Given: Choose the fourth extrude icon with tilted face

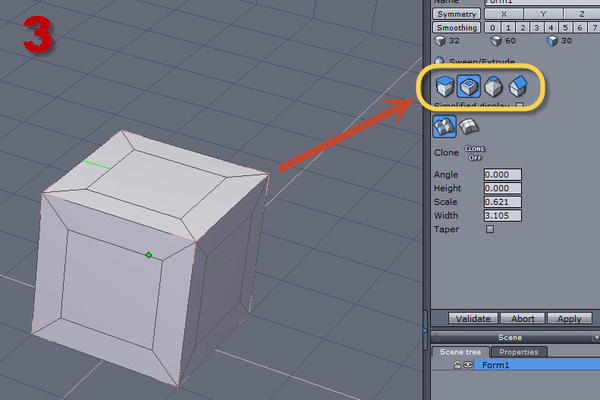Looking at the screenshot, I should (518, 86).
